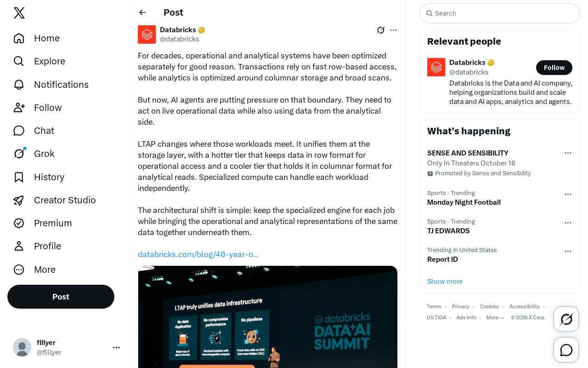The width and height of the screenshot is (588, 368).
Task: Open options for Monday Night Football trend
Action: (568, 194)
